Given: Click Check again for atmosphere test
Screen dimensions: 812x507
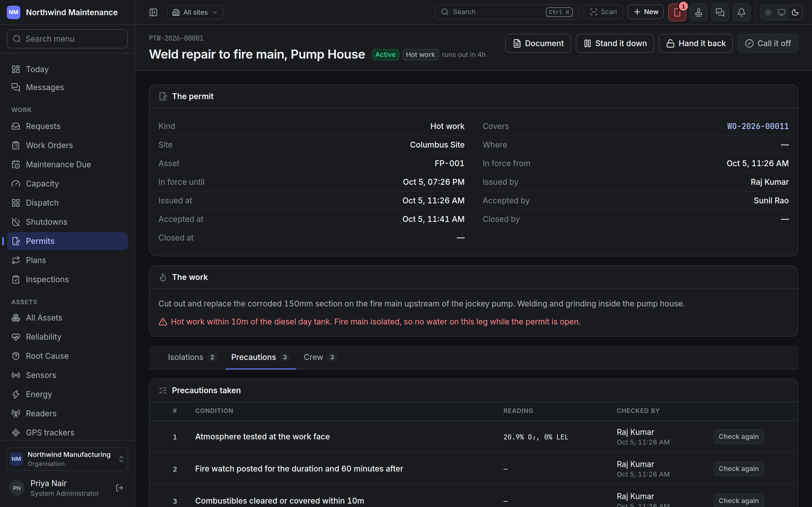Looking at the screenshot, I should (x=738, y=437).
